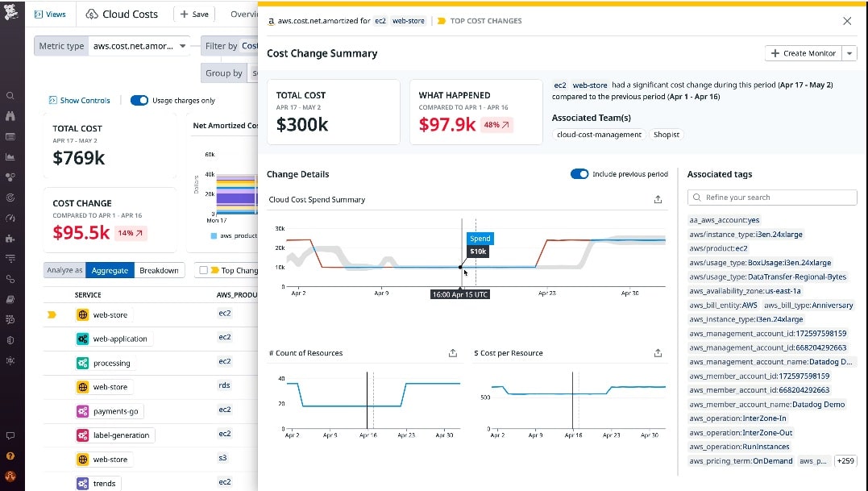Click the Views button

pyautogui.click(x=50, y=15)
